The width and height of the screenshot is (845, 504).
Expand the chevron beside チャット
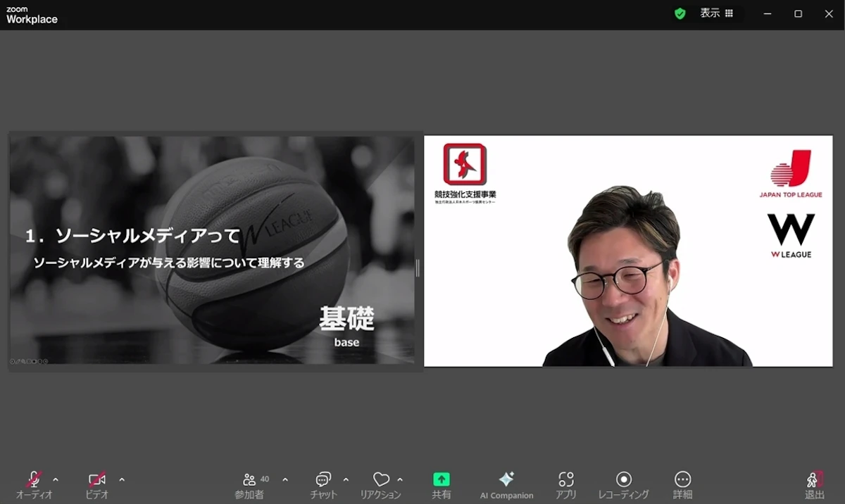pyautogui.click(x=346, y=480)
